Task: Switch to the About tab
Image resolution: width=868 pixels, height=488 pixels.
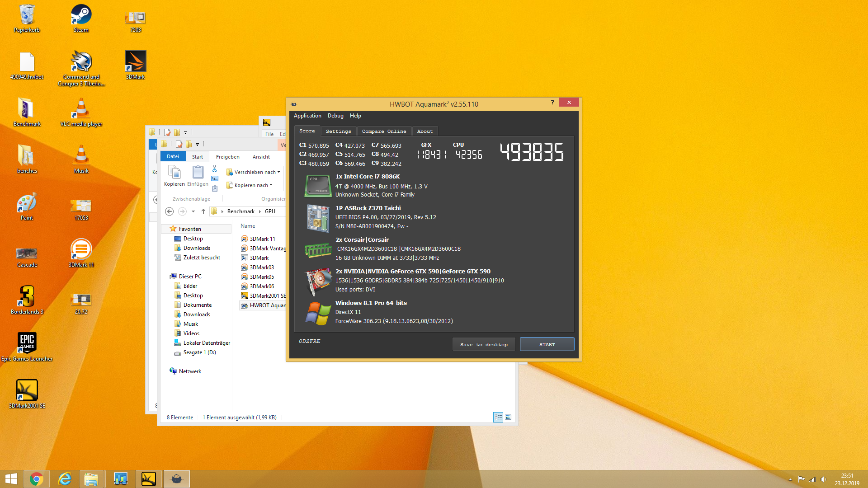Action: click(x=425, y=131)
